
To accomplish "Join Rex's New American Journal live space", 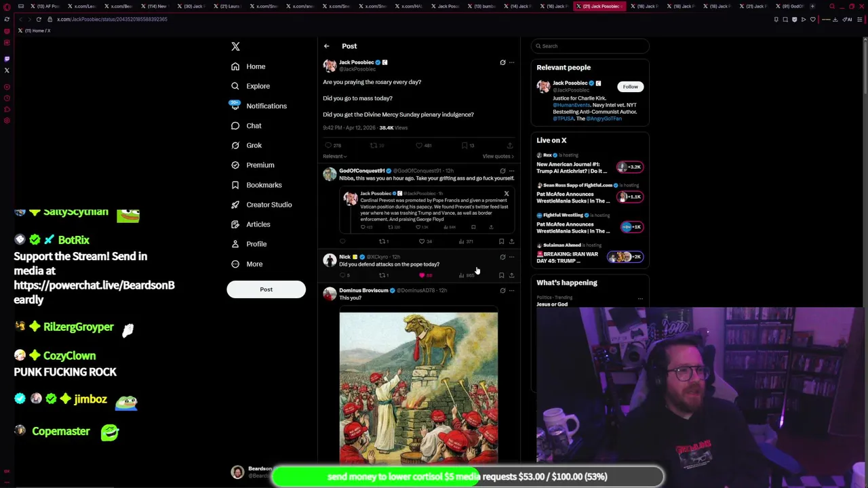I will point(630,167).
